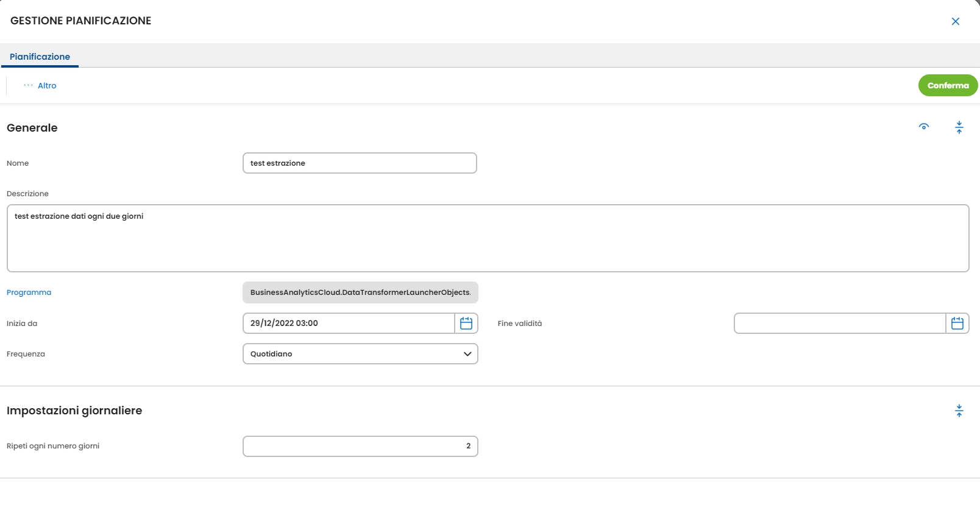Toggle the eye visibility icon in Generale
The height and width of the screenshot is (510, 980).
click(924, 127)
